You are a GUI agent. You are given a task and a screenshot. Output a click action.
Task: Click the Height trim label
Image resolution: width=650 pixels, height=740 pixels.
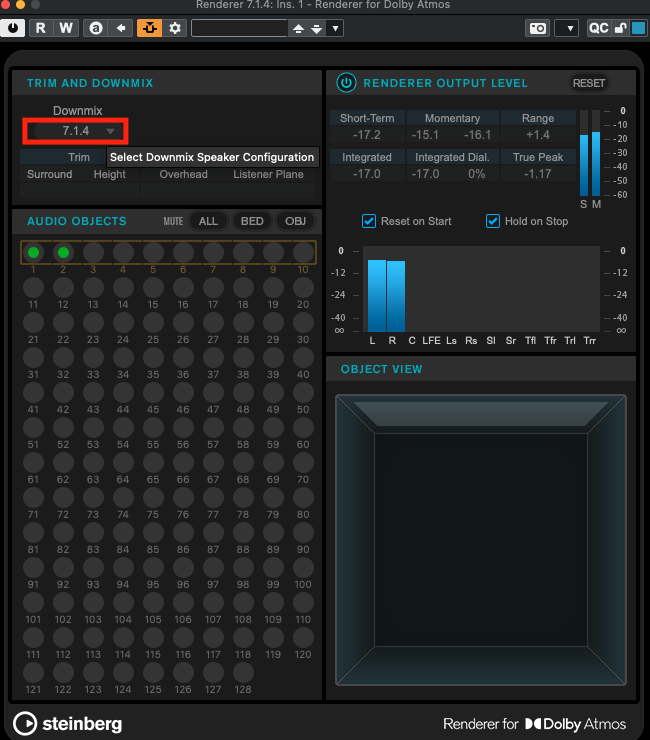[110, 174]
